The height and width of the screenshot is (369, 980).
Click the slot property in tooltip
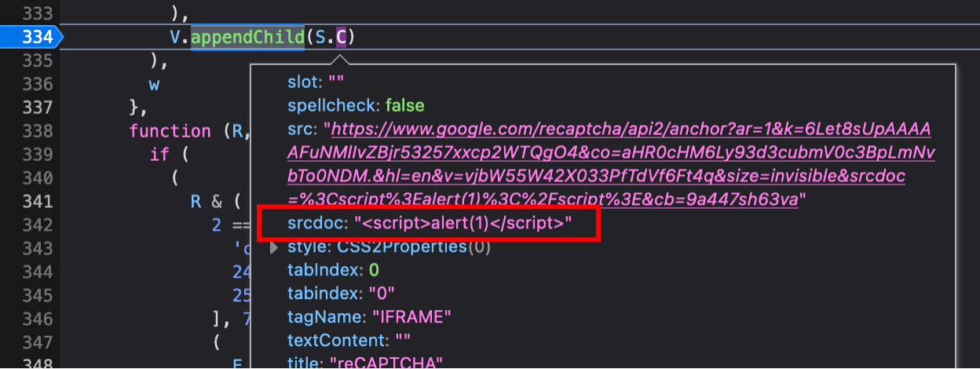point(316,82)
